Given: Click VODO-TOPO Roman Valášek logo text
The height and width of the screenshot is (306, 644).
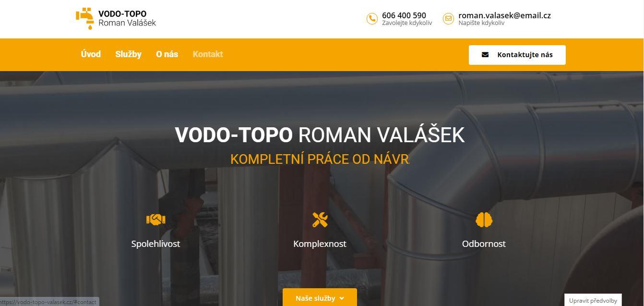Looking at the screenshot, I should (x=127, y=18).
